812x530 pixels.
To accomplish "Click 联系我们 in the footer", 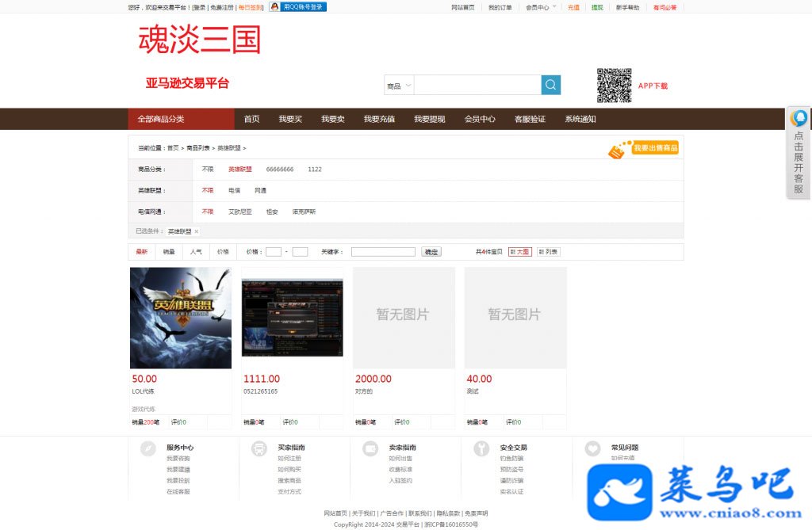I will (x=419, y=513).
